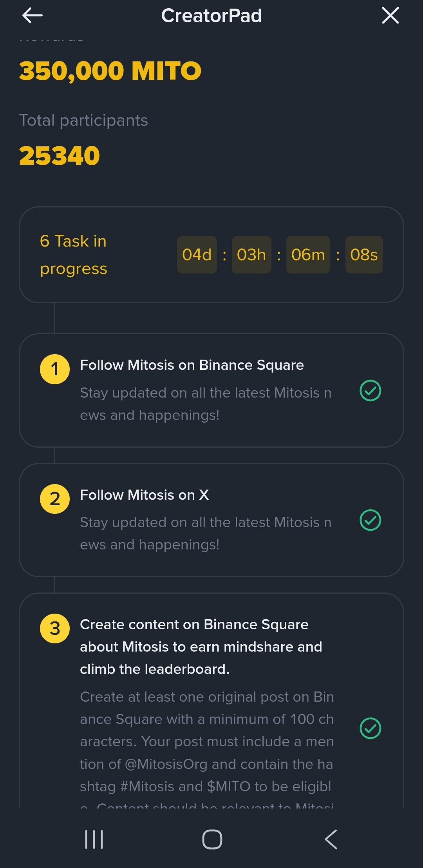
Task: Tap the yellow step 1 number badge
Action: (55, 369)
